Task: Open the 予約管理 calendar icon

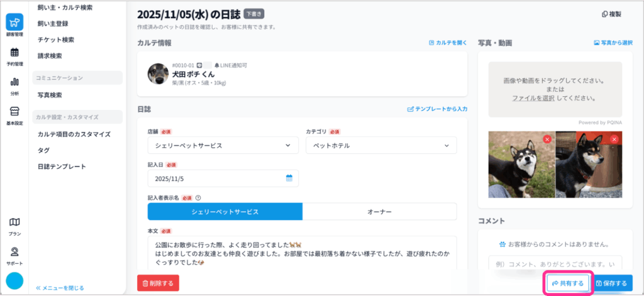Action: [14, 55]
